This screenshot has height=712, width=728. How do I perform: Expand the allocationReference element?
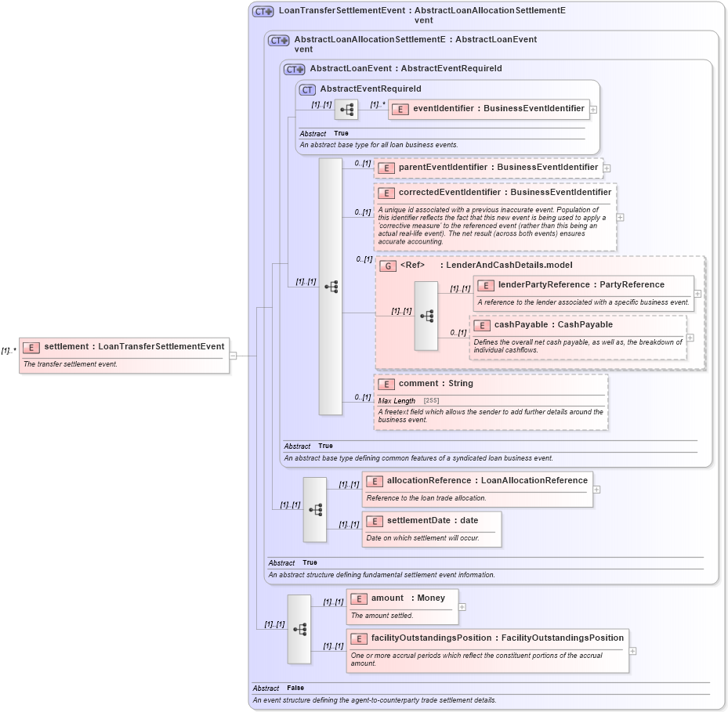(596, 489)
